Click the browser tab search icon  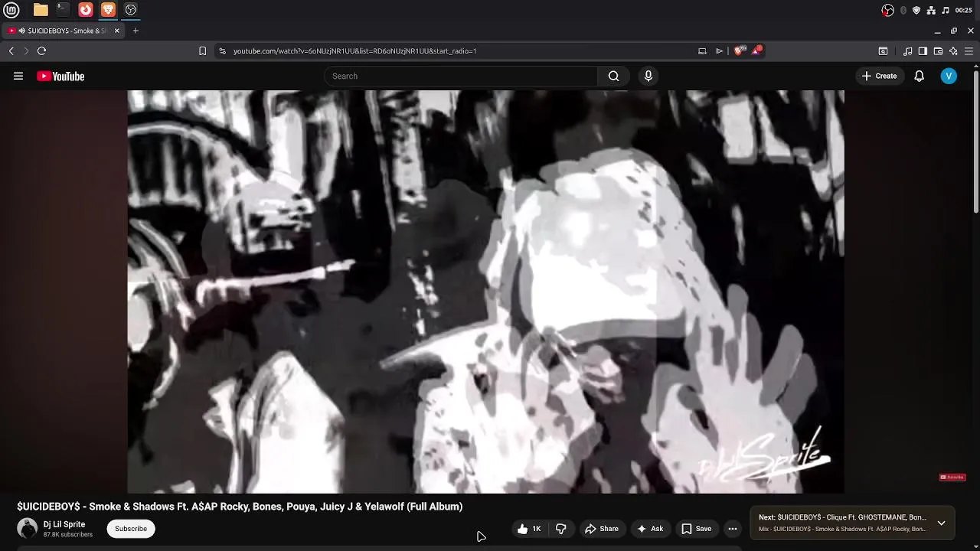click(x=883, y=51)
